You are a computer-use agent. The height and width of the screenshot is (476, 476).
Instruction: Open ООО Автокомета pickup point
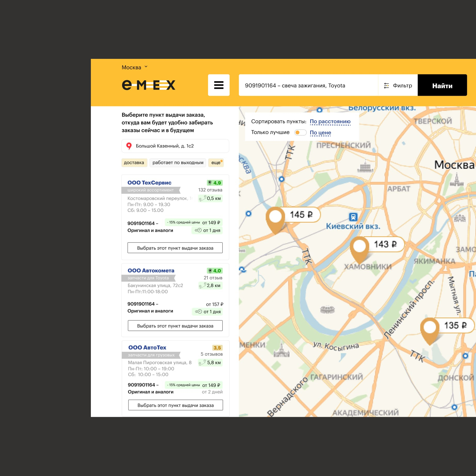(x=151, y=271)
